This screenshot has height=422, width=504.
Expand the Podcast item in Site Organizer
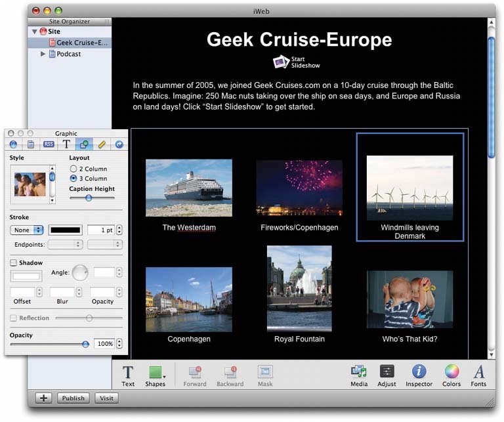coord(43,54)
